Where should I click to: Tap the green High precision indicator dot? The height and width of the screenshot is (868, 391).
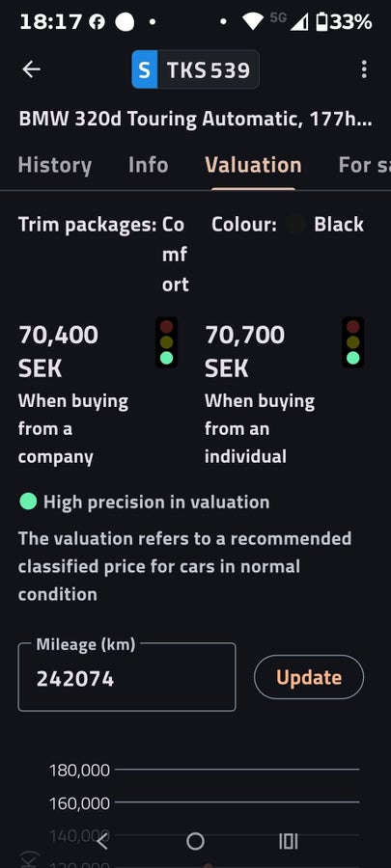28,502
